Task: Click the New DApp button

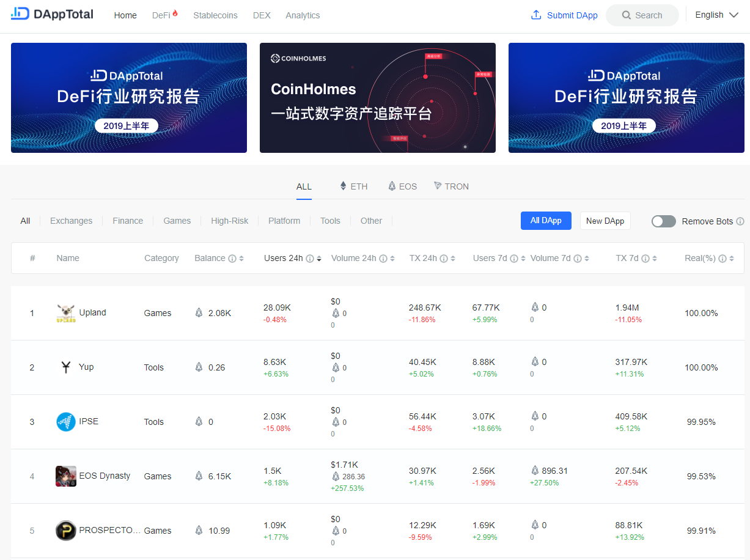Action: pos(605,221)
